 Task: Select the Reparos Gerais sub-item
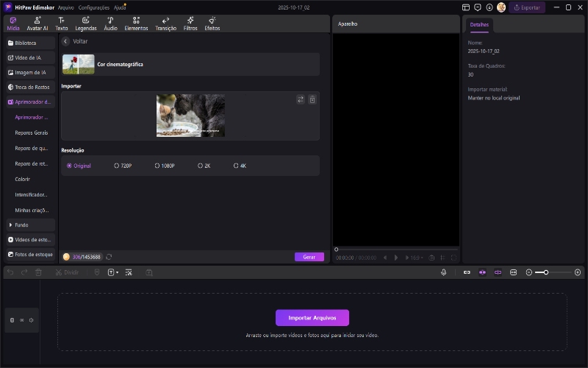point(32,132)
